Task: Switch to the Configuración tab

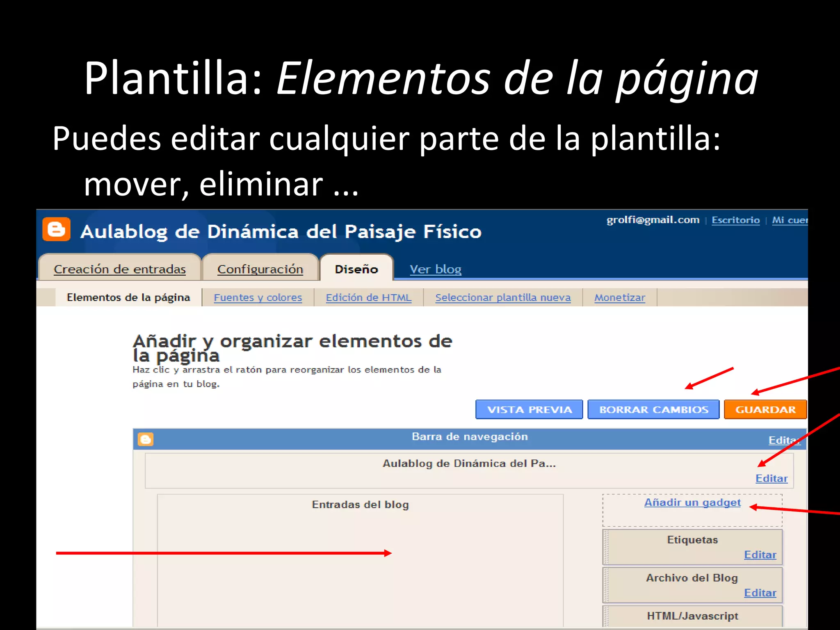Action: click(x=260, y=269)
